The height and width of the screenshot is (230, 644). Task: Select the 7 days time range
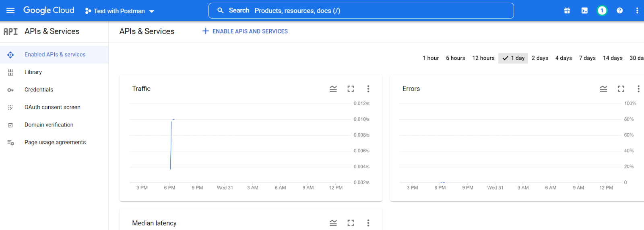click(x=587, y=58)
